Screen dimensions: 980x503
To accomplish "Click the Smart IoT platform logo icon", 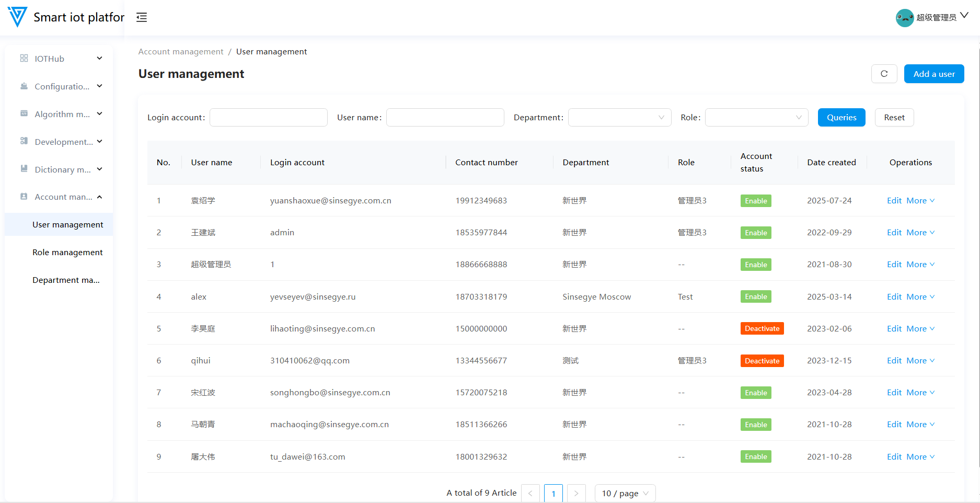I will click(17, 17).
